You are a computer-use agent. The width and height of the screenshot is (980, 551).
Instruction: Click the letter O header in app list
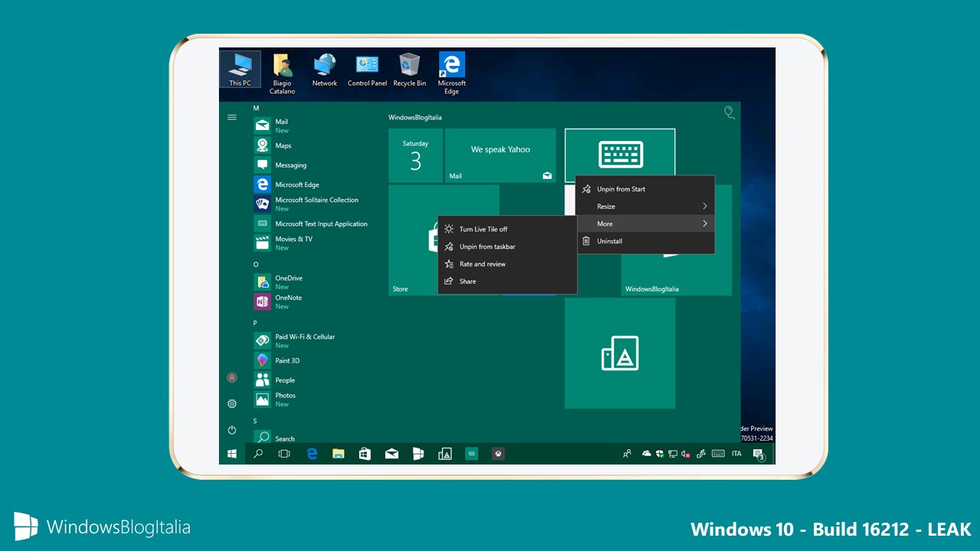[256, 264]
